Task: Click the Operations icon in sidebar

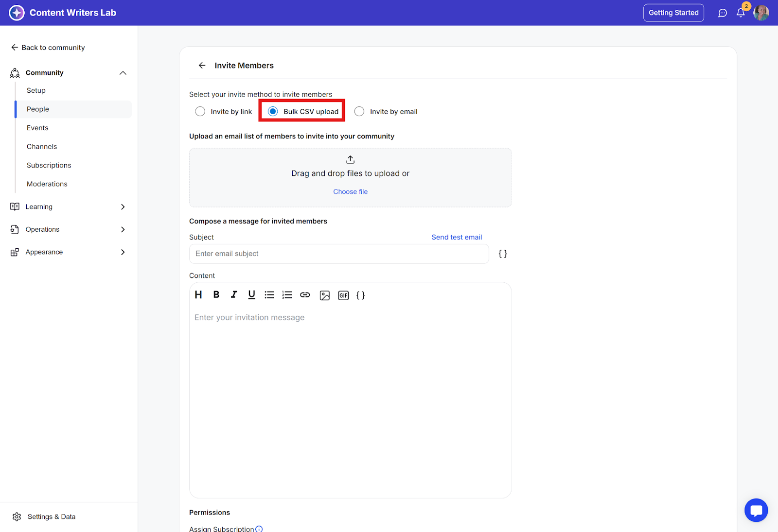Action: click(15, 229)
